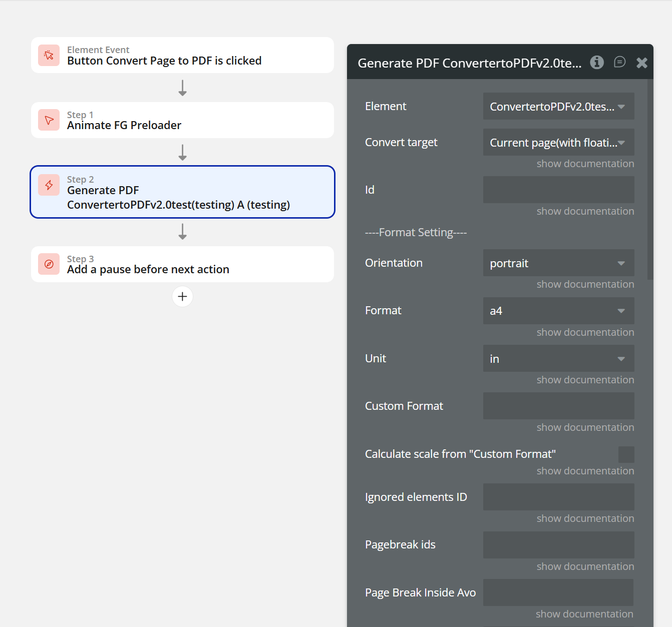Close the Generate PDF property panel
The width and height of the screenshot is (672, 627).
click(642, 63)
